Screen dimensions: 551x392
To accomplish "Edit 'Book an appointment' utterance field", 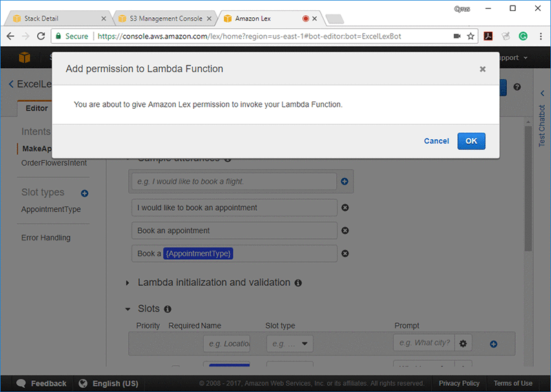I will click(234, 231).
